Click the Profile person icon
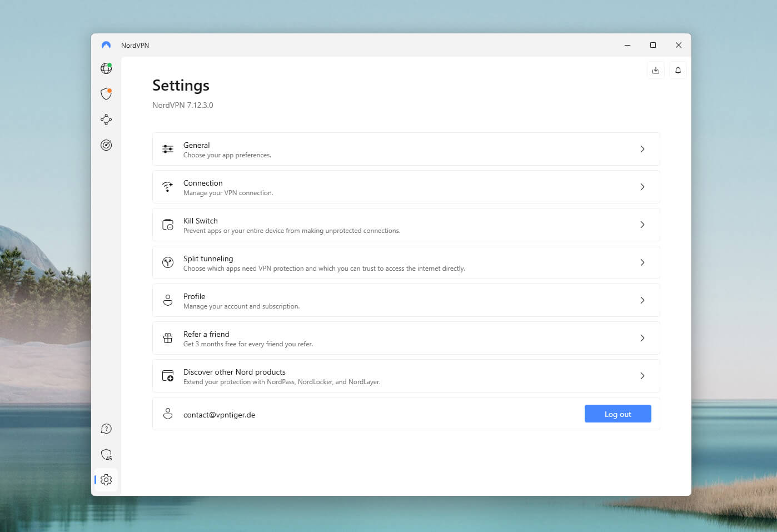This screenshot has height=532, width=777. [x=168, y=300]
